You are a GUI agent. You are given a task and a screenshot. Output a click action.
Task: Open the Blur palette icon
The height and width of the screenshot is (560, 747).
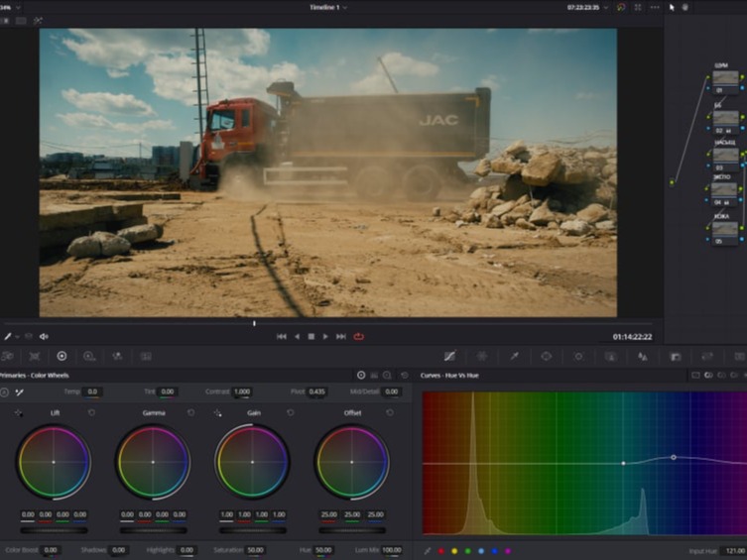point(643,356)
